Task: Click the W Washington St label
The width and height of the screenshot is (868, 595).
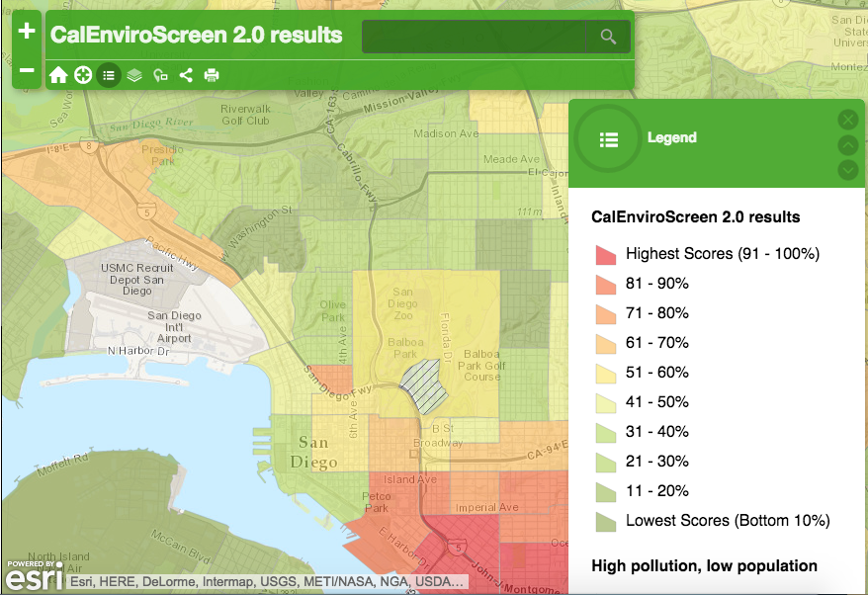Action: [255, 233]
